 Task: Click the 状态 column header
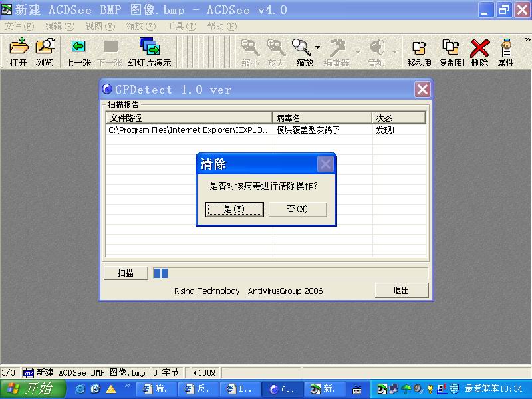point(399,118)
